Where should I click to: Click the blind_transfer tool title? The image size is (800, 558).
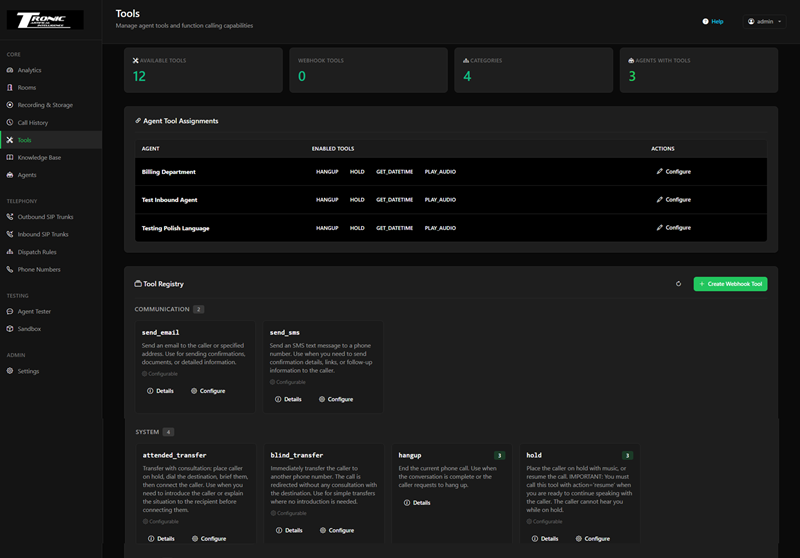(297, 455)
